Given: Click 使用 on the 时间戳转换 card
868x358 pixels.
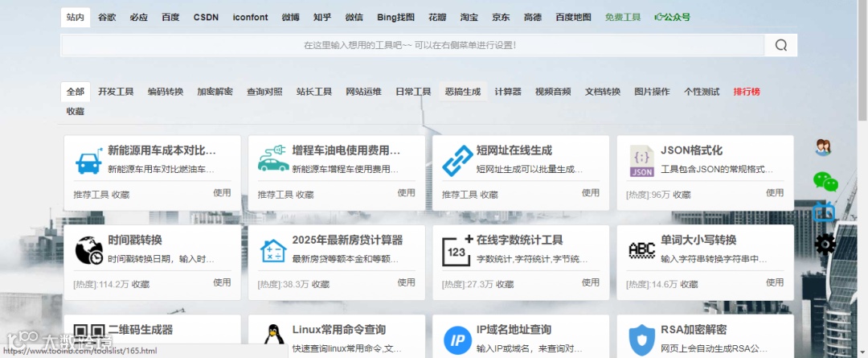Looking at the screenshot, I should tap(222, 282).
